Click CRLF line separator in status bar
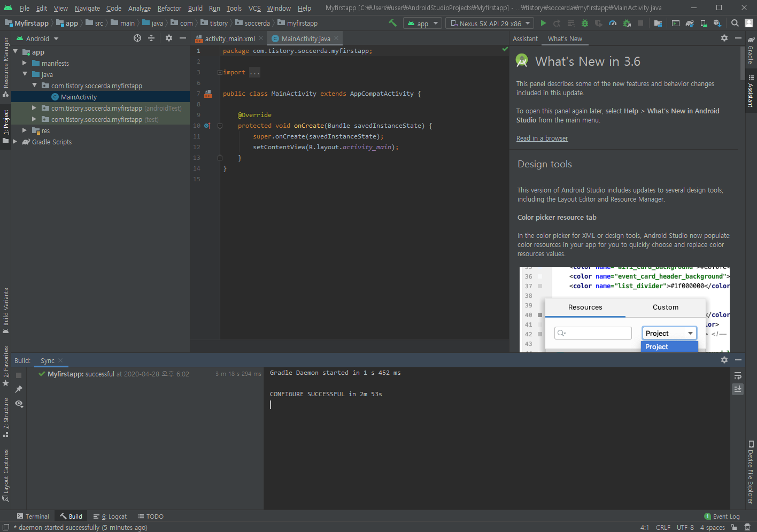Image resolution: width=757 pixels, height=532 pixels. coord(663,527)
